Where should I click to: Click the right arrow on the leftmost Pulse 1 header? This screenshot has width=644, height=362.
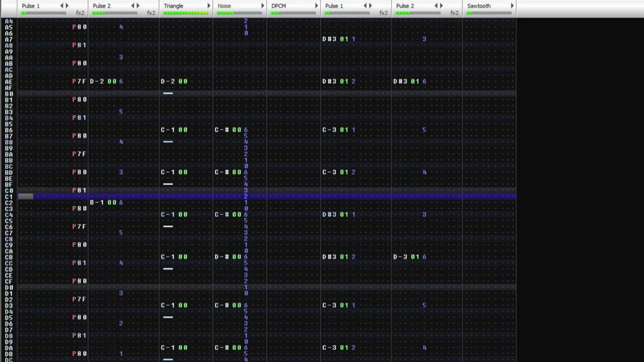coord(67,6)
